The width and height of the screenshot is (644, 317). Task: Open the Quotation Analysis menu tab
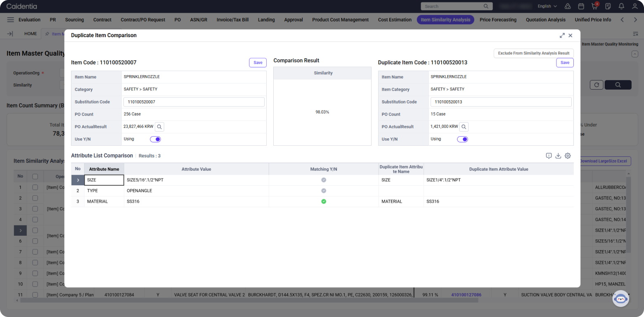pos(545,20)
